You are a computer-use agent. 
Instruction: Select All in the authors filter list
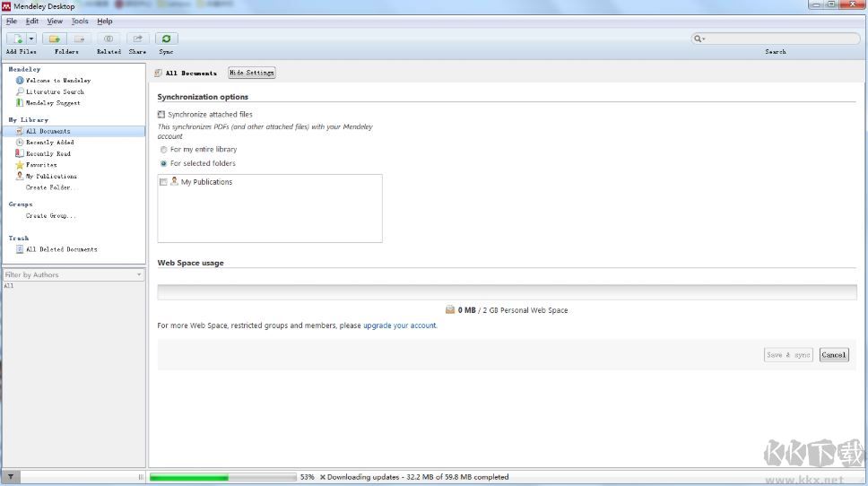9,286
